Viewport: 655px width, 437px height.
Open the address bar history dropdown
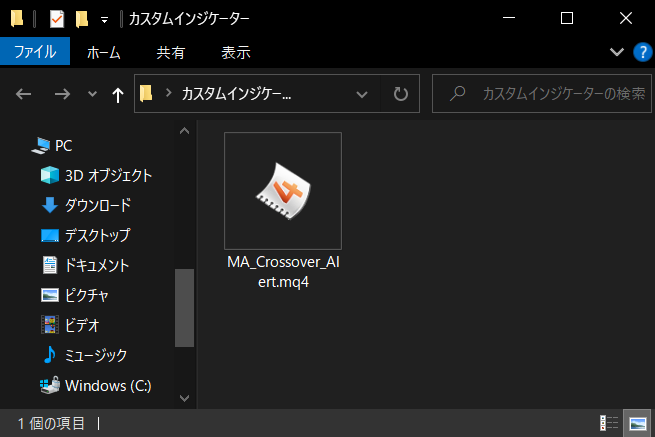pos(362,94)
